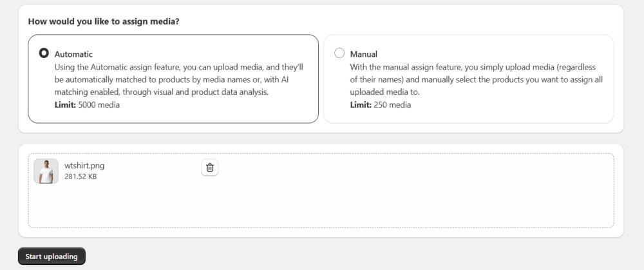Screen dimensions: 644x270
Task: Click the 281.52 KB file size
Action: 80,177
